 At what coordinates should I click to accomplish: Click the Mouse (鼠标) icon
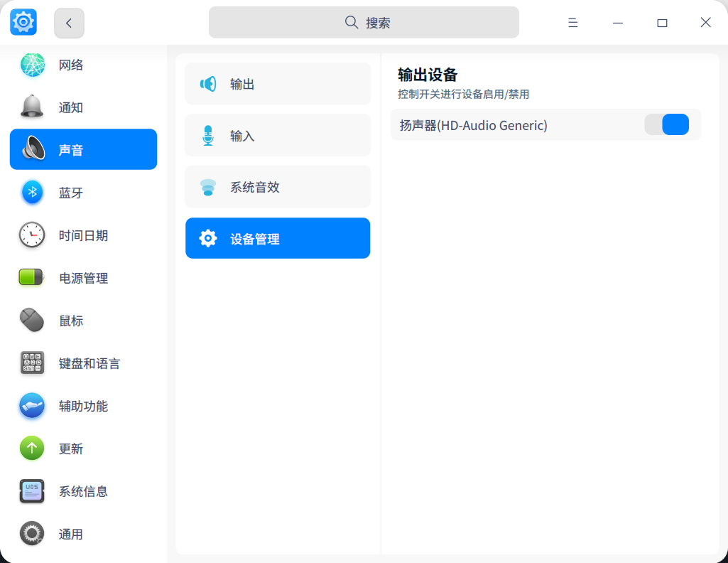31,320
